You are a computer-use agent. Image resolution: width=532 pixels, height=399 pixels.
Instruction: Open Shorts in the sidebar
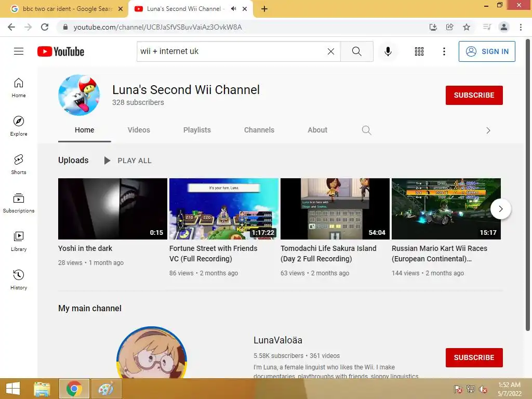click(x=19, y=165)
